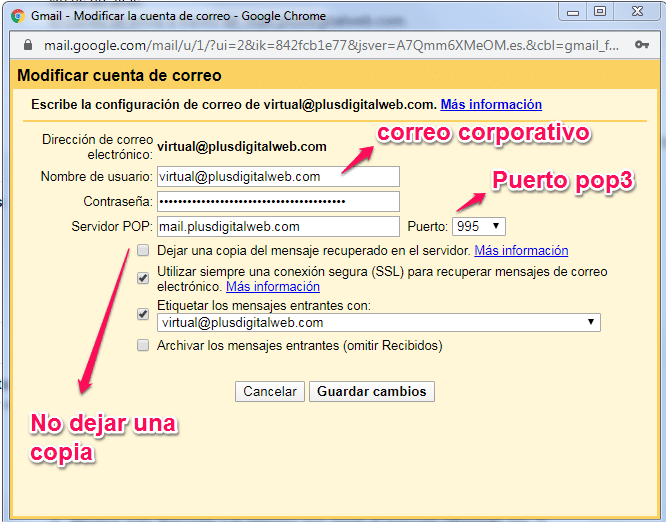Click the mail.google.com address bar URL
This screenshot has width=666, height=522.
coord(331,45)
